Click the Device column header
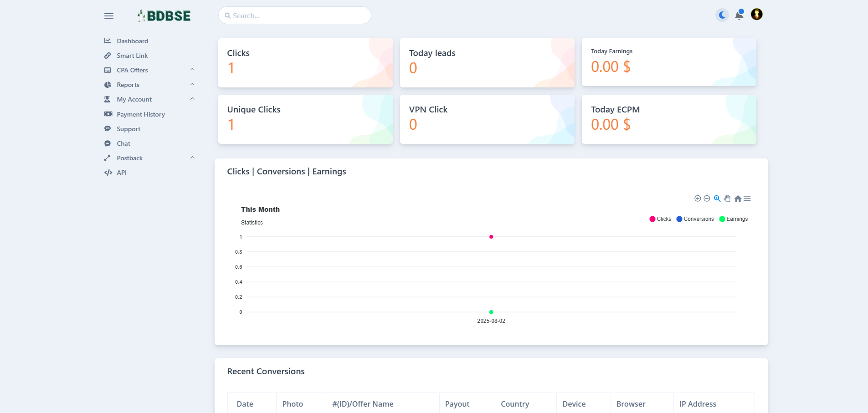This screenshot has height=413, width=868. 574,404
